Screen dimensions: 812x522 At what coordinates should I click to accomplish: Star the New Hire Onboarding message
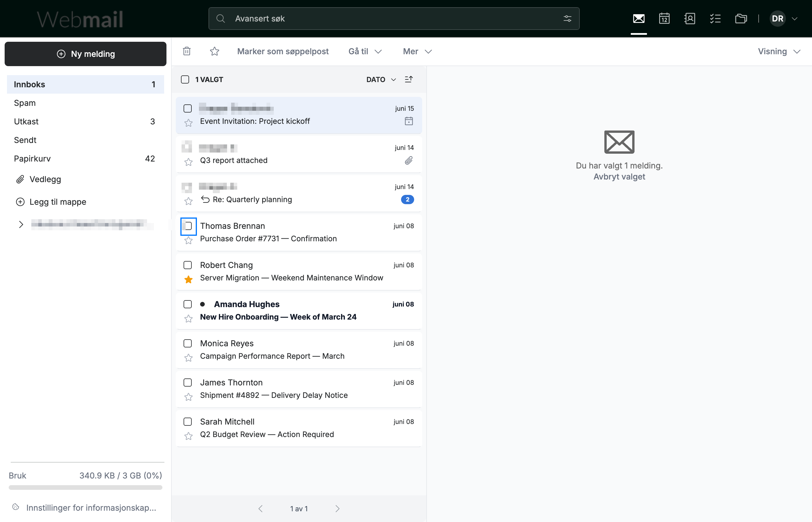click(188, 319)
